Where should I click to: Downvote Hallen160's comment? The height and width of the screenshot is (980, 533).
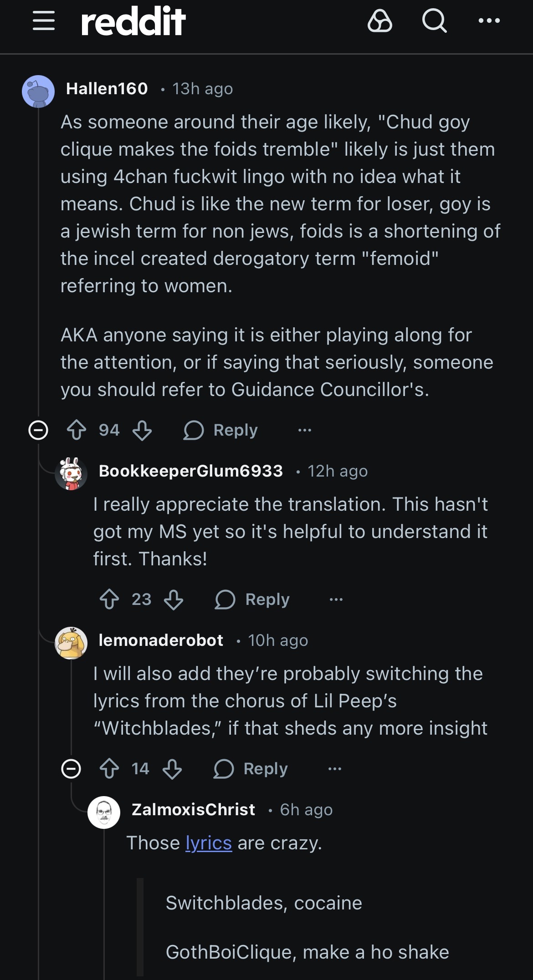[x=142, y=430]
